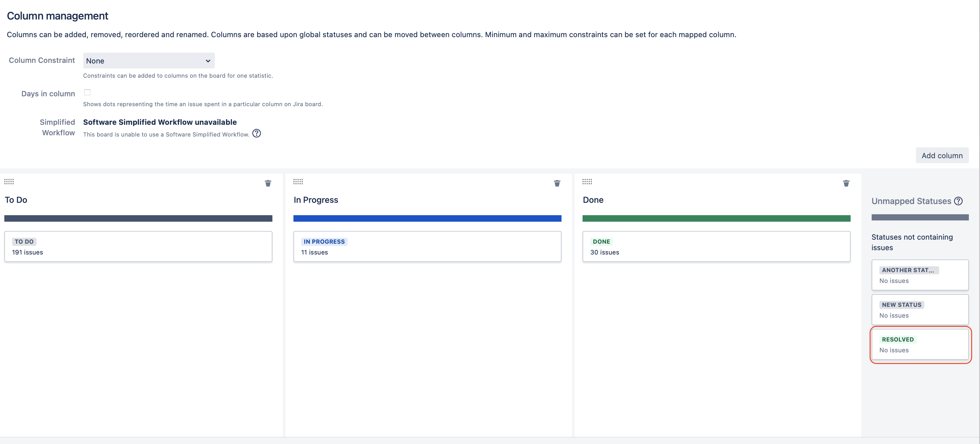Open Unmapped Statuses help icon
The image size is (980, 444).
[x=959, y=201]
